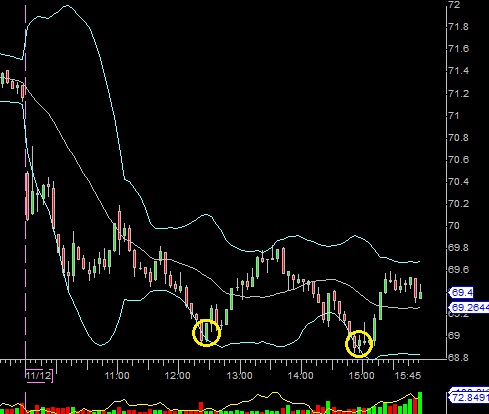
Task: Click the 70 price axis label
Action: pos(454,226)
